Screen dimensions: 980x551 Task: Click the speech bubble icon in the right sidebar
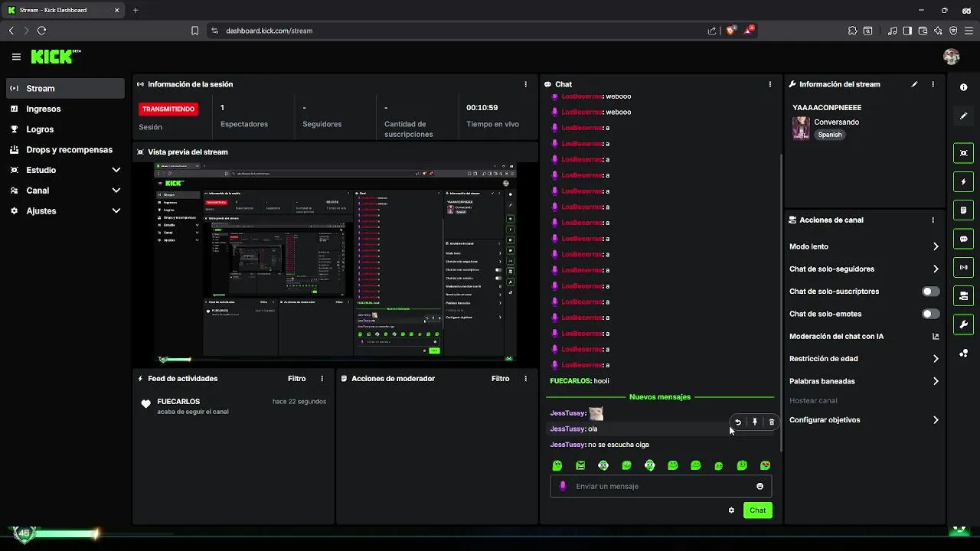click(x=963, y=239)
